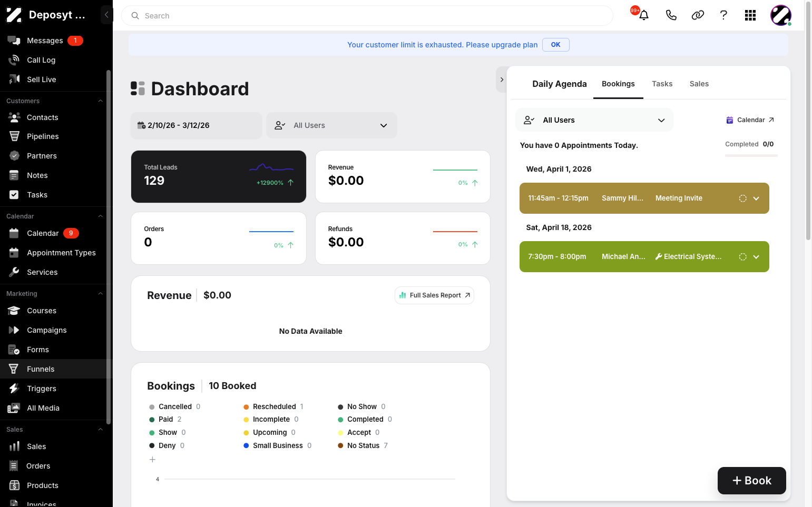Screen dimensions: 812x507
Task: Toggle status circle on Michael An appointment
Action: coord(742,257)
